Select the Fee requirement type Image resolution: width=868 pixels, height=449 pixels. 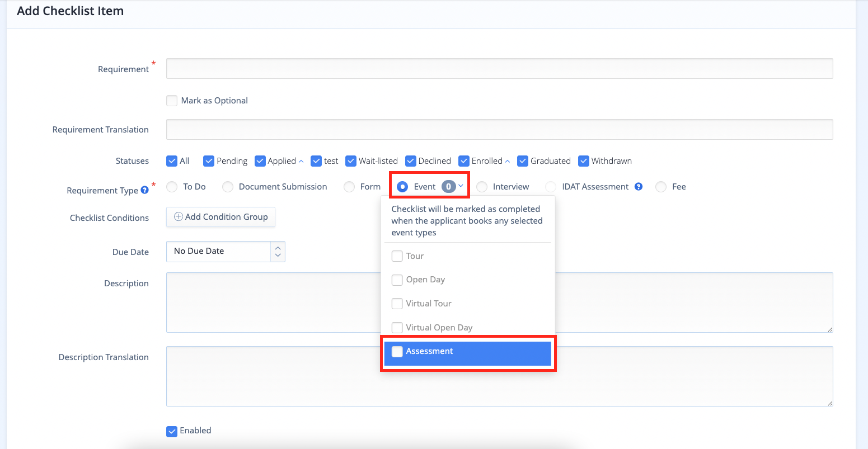pos(661,187)
